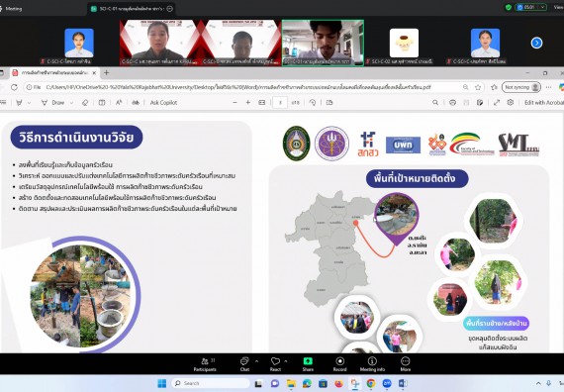Screen dimensions: 564x392
Task: Select the Highlight tool in PDF toolbar
Action: [20, 103]
